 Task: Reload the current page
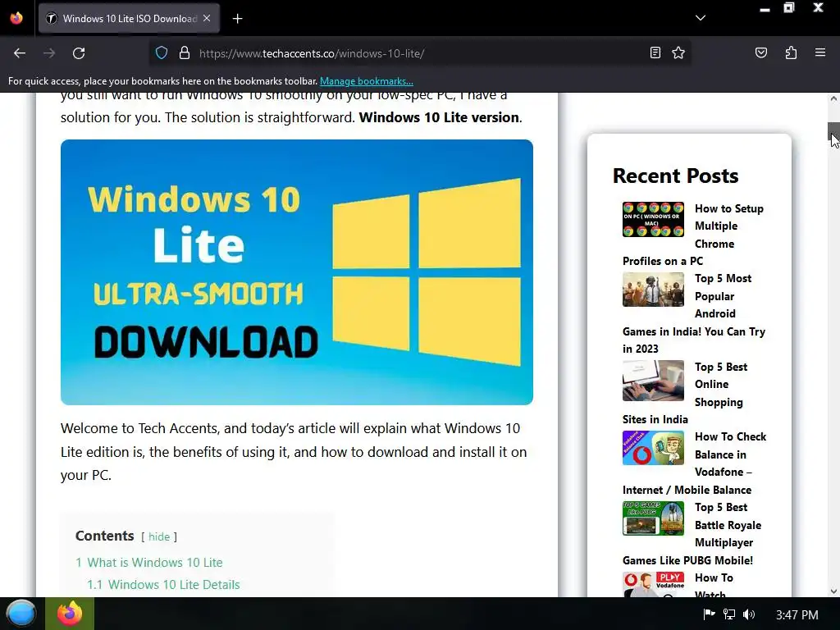click(79, 53)
